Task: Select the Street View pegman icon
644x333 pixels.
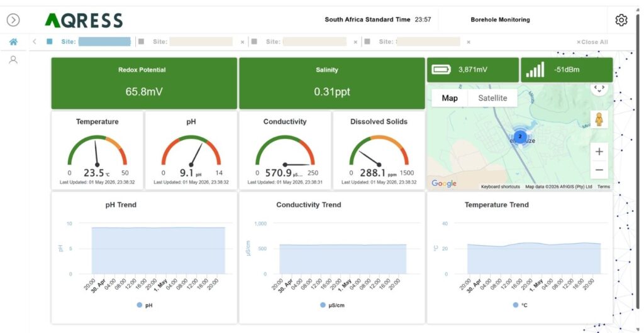Action: (599, 119)
